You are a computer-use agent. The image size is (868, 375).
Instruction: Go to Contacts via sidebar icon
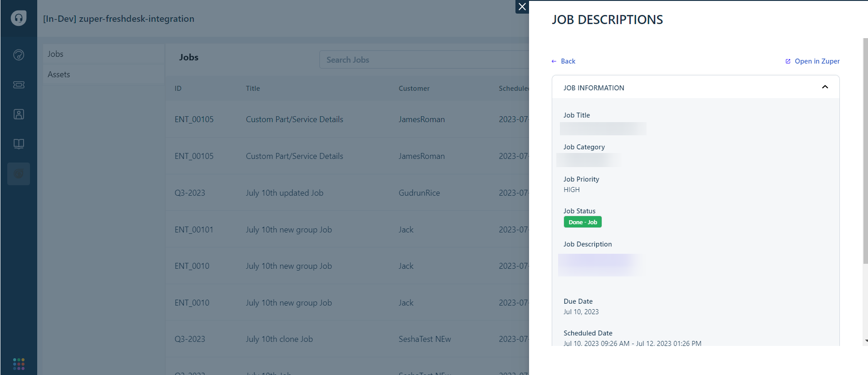(x=19, y=114)
